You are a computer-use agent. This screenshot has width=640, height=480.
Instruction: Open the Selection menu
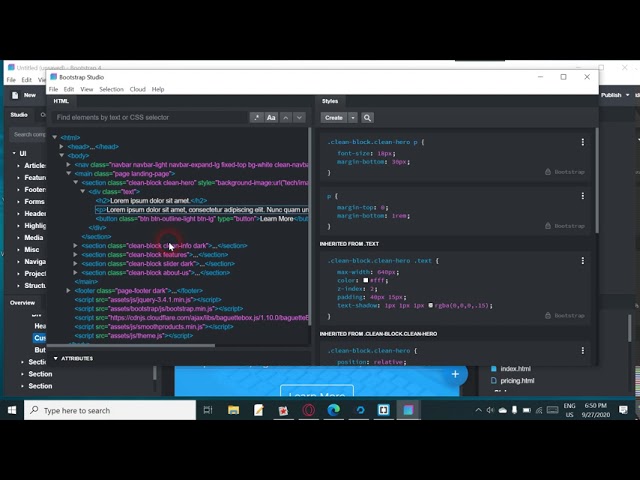point(111,89)
